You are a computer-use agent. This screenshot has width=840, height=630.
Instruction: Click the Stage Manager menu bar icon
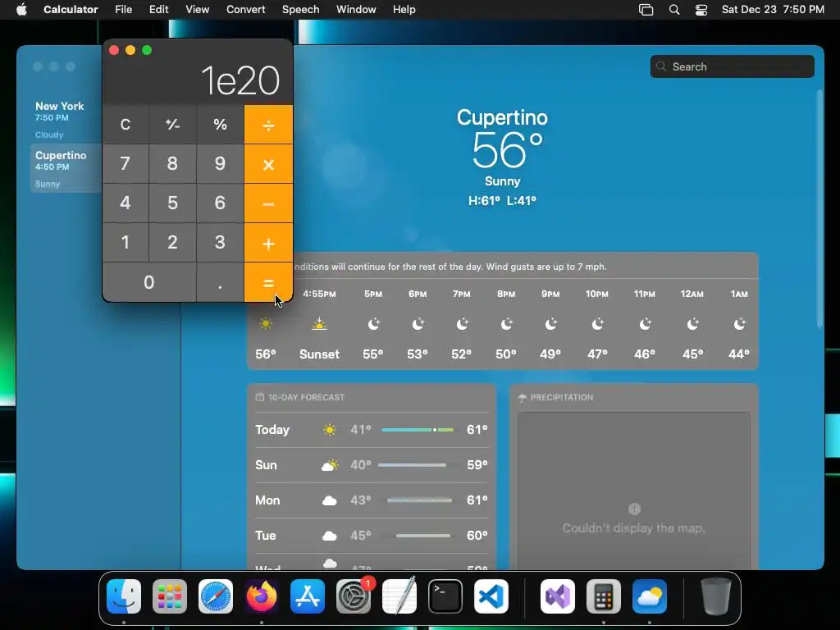tap(646, 10)
